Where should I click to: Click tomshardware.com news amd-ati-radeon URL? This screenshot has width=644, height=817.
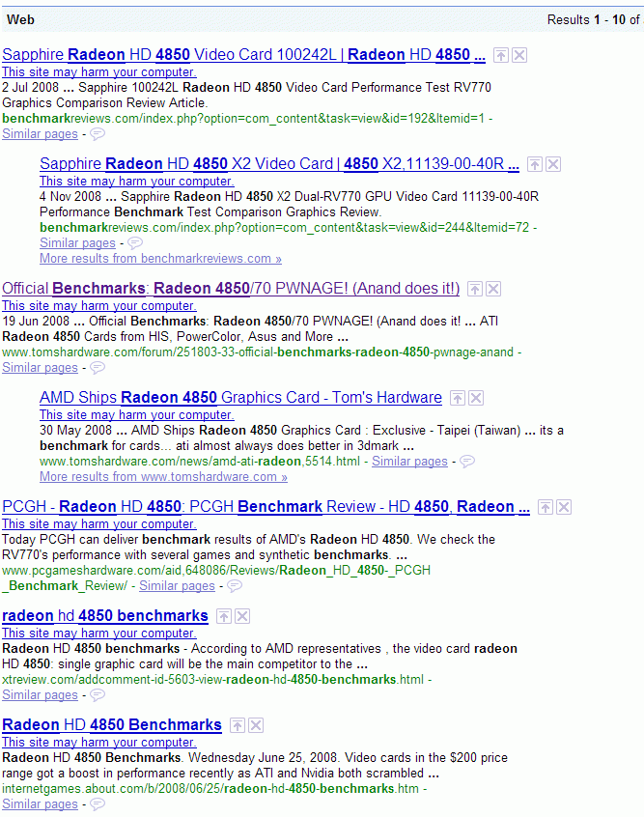point(200,462)
